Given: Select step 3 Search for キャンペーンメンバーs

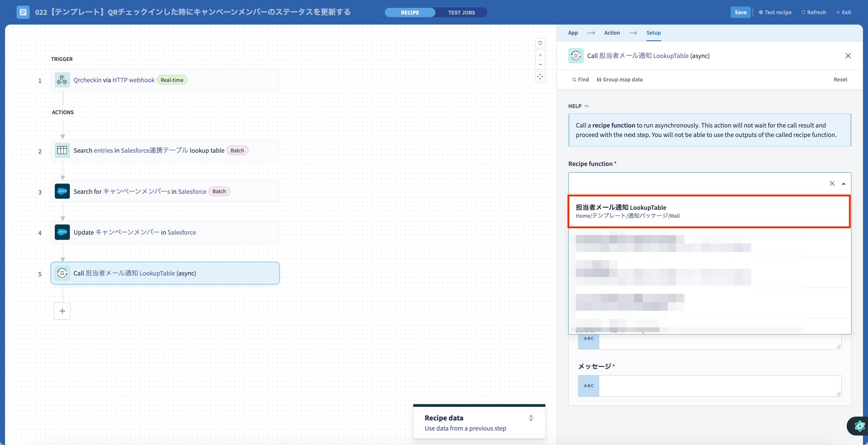Looking at the screenshot, I should tap(165, 191).
